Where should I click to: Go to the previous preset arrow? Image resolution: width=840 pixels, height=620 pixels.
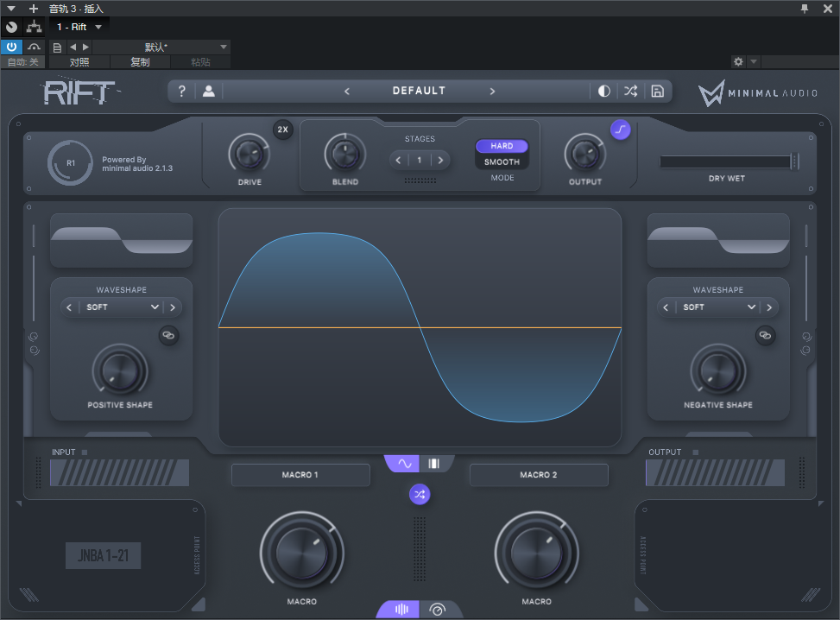tap(347, 91)
